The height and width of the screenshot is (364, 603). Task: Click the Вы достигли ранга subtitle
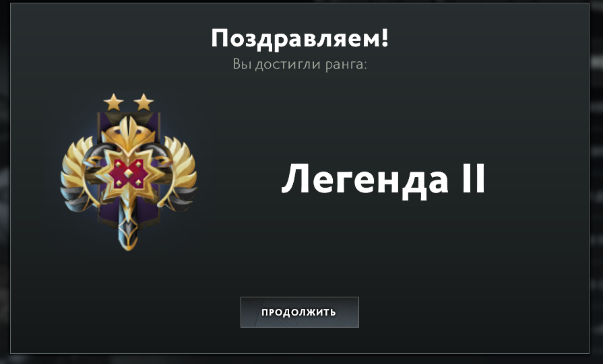pyautogui.click(x=300, y=64)
